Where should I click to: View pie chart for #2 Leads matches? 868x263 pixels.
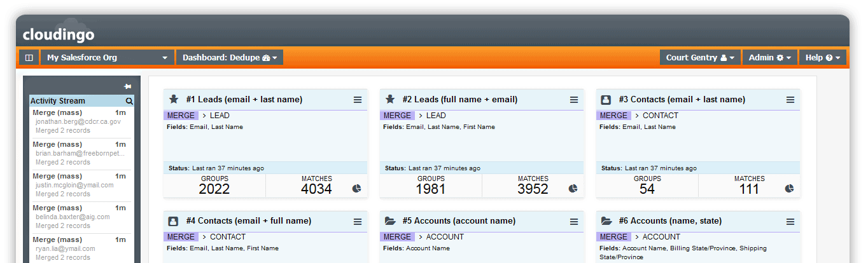pos(573,189)
